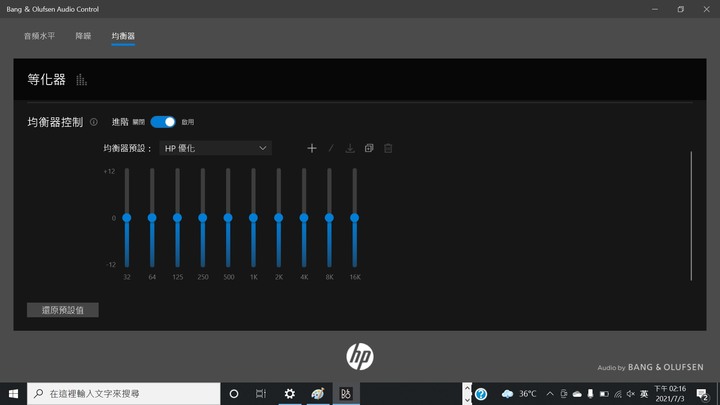This screenshot has height=405, width=720.
Task: Click the 4K band slider
Action: 304,218
